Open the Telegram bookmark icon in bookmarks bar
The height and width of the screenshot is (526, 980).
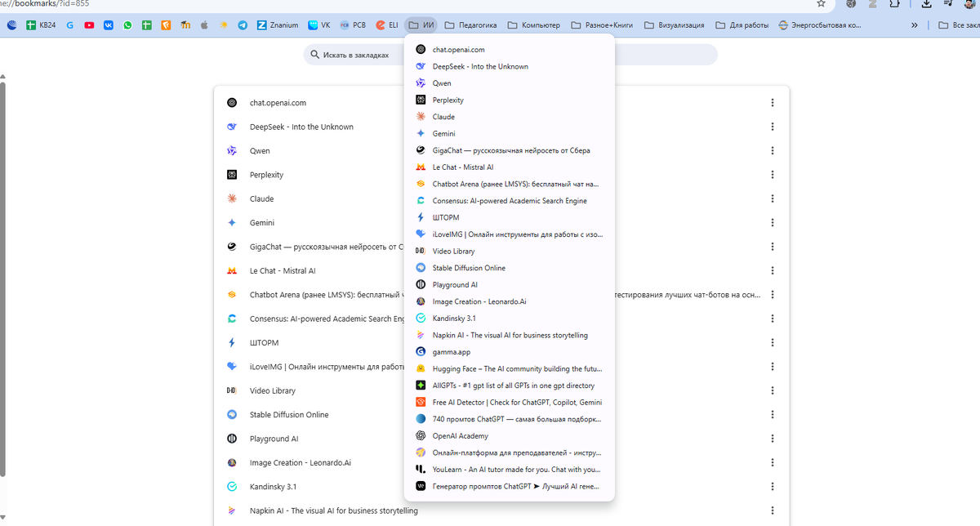(243, 25)
